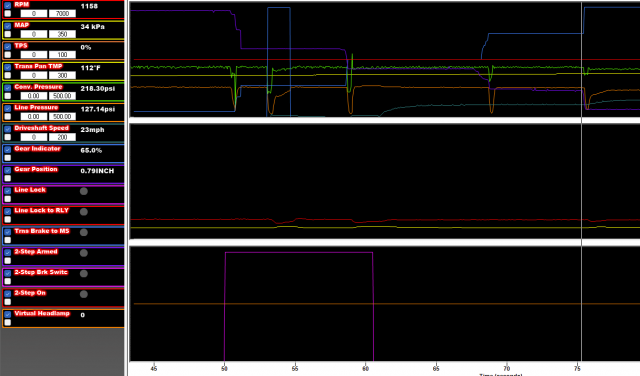Toggle the checked Line Lock checkbox

(x=8, y=191)
